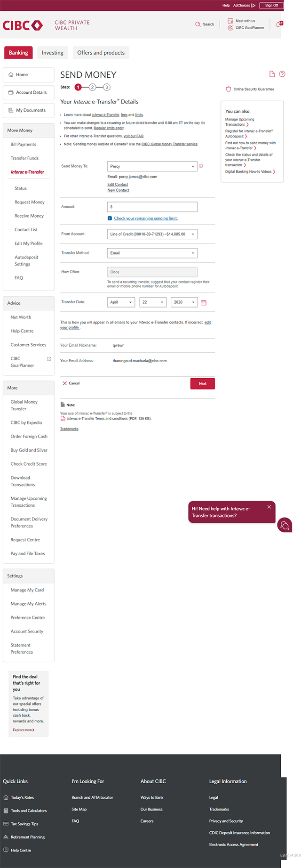Open Digital Banking How-to Videos link

[x=250, y=172]
